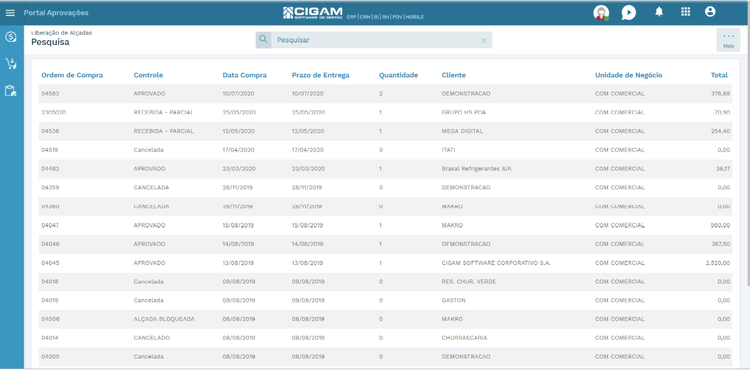
Task: Click date 23/03/2020 in Data Compra
Action: tap(238, 169)
